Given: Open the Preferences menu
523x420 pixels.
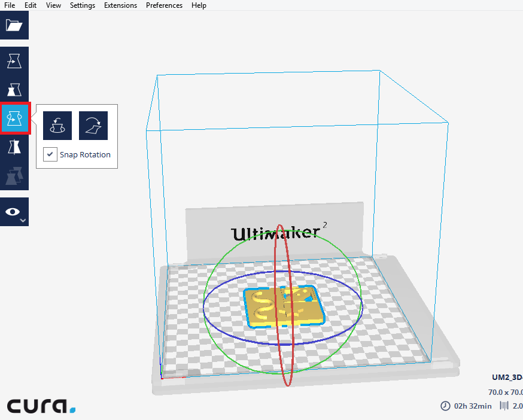Looking at the screenshot, I should pos(164,5).
